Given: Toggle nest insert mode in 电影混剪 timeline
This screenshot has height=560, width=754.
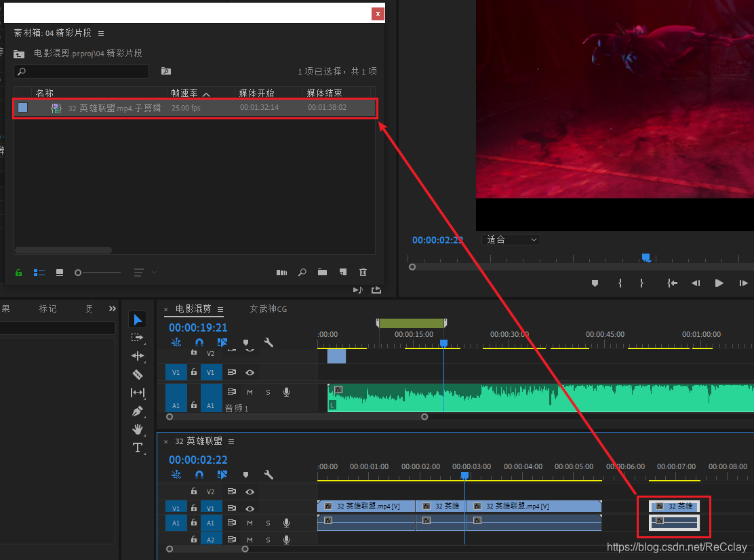Looking at the screenshot, I should [176, 342].
